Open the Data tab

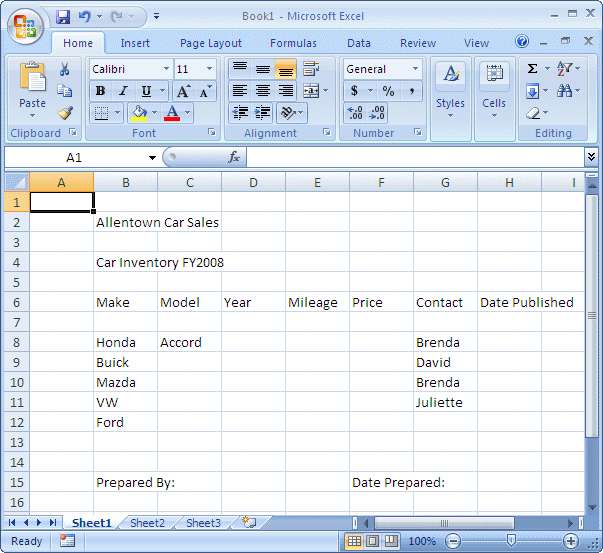359,43
